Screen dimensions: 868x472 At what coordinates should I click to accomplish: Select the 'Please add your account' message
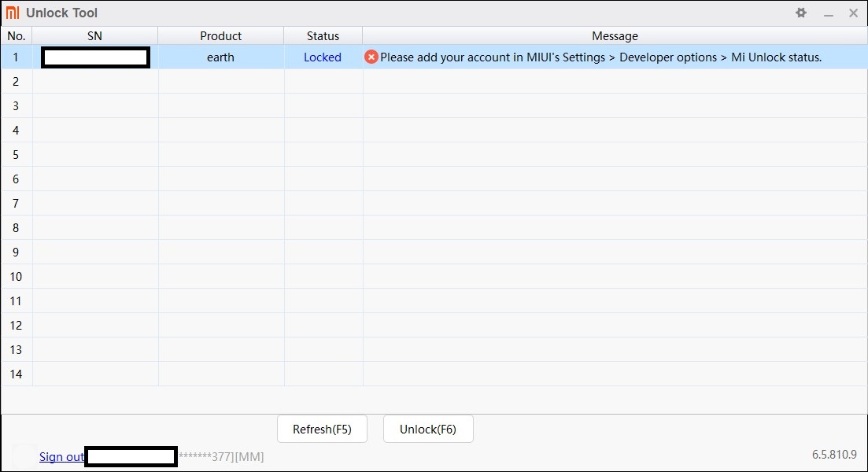pos(600,57)
